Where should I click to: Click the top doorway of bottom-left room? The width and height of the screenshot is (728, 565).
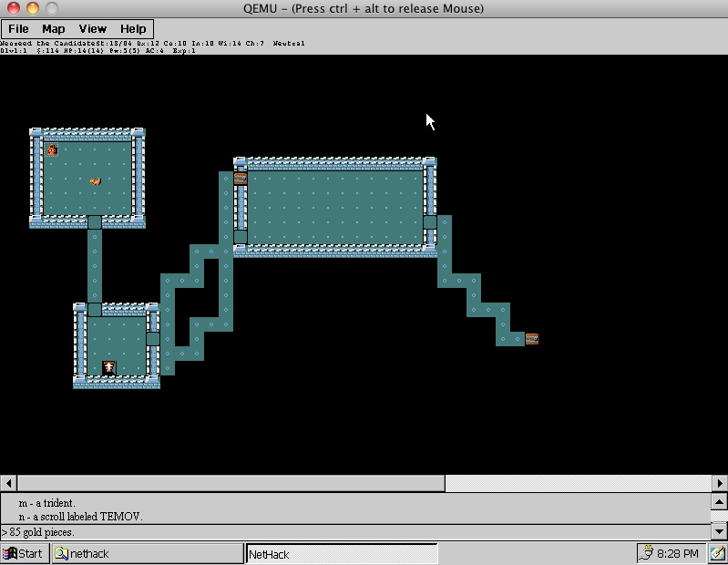pos(95,310)
